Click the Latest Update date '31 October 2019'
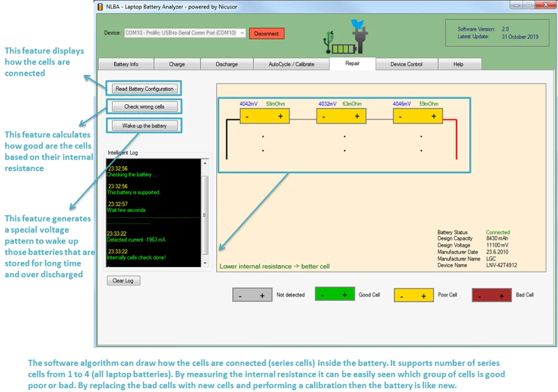This screenshot has width=558, height=392. [x=520, y=37]
